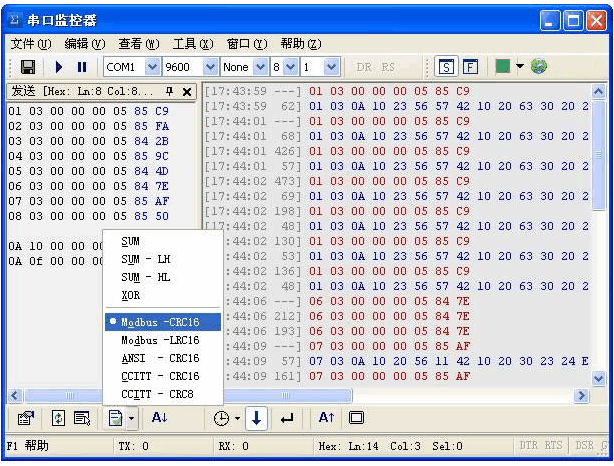The height and width of the screenshot is (466, 614).
Task: Close the 发送 panel with its X button
Action: [187, 91]
